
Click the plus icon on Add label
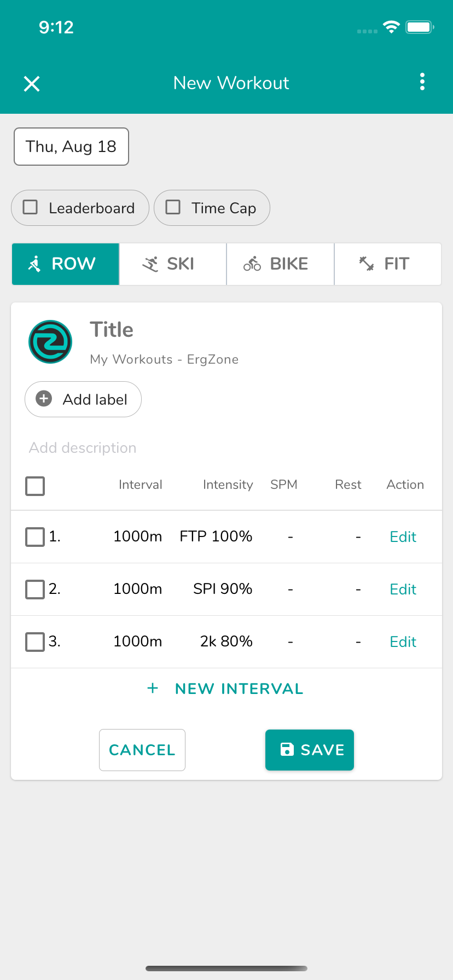click(44, 399)
